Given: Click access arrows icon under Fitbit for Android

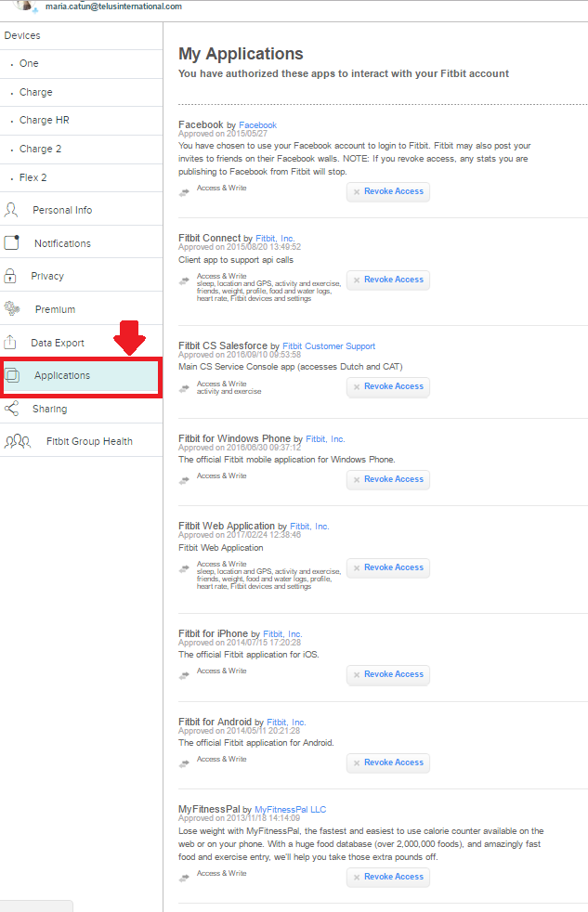Looking at the screenshot, I should 184,763.
